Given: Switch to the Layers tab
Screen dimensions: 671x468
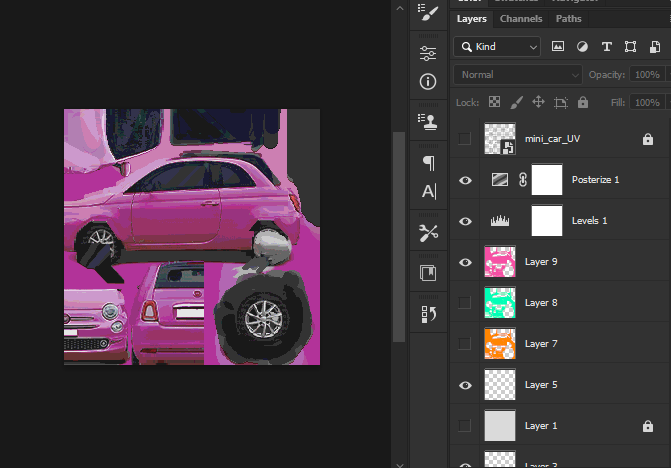Looking at the screenshot, I should coord(472,19).
